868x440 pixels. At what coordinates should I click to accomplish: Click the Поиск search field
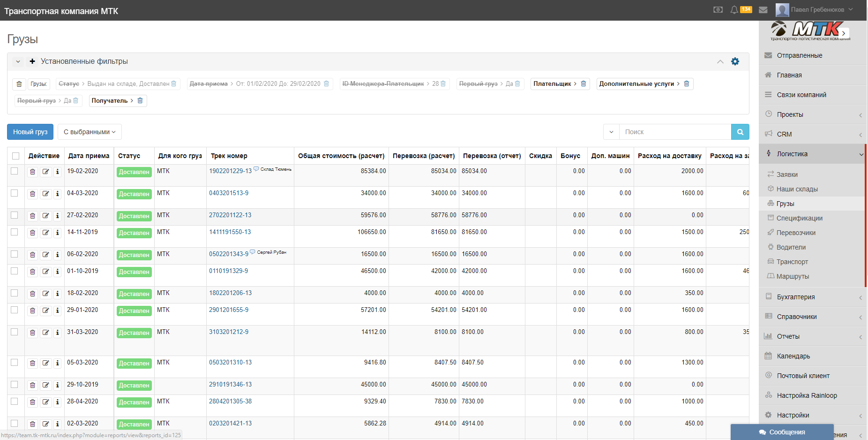pos(675,132)
